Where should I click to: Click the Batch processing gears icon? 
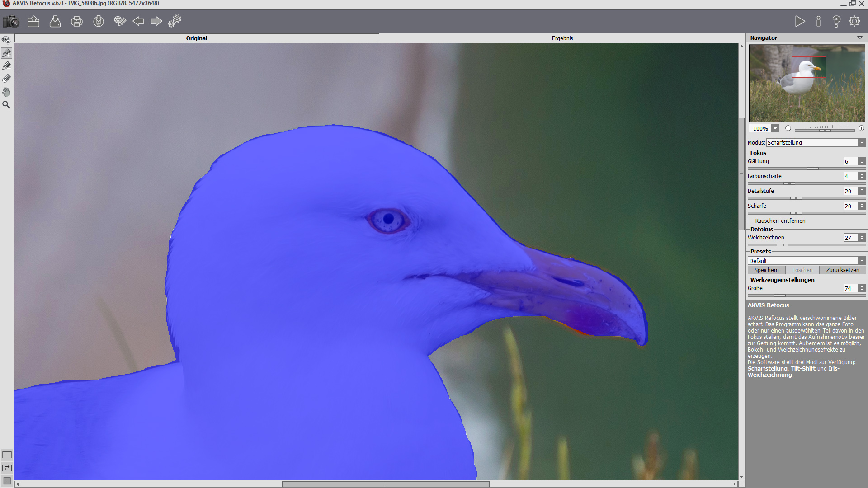(175, 21)
